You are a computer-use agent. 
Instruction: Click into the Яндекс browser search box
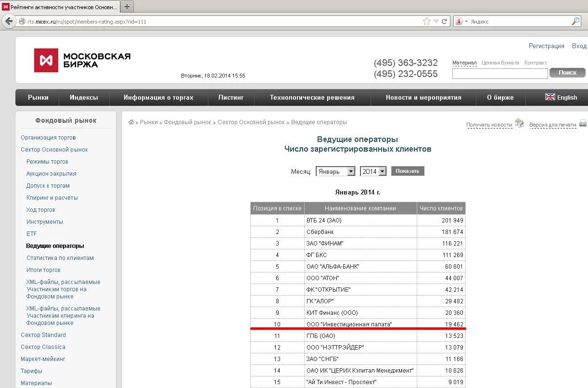click(x=520, y=22)
